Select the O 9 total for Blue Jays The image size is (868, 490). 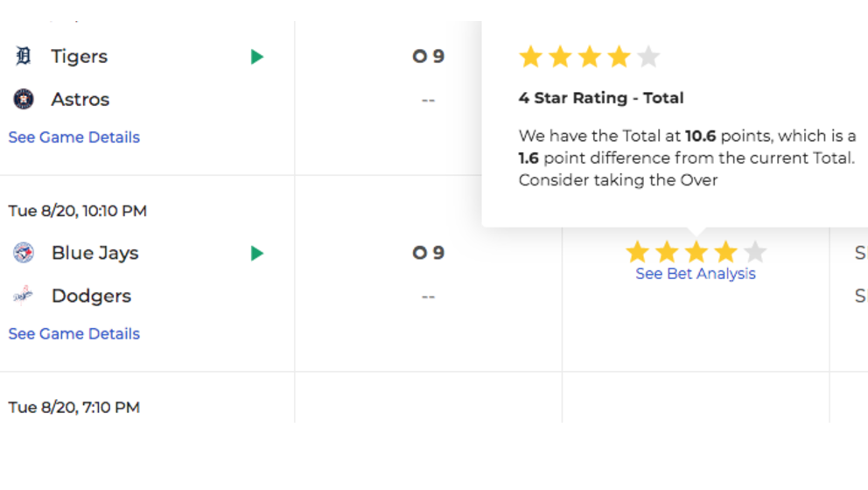pyautogui.click(x=429, y=253)
